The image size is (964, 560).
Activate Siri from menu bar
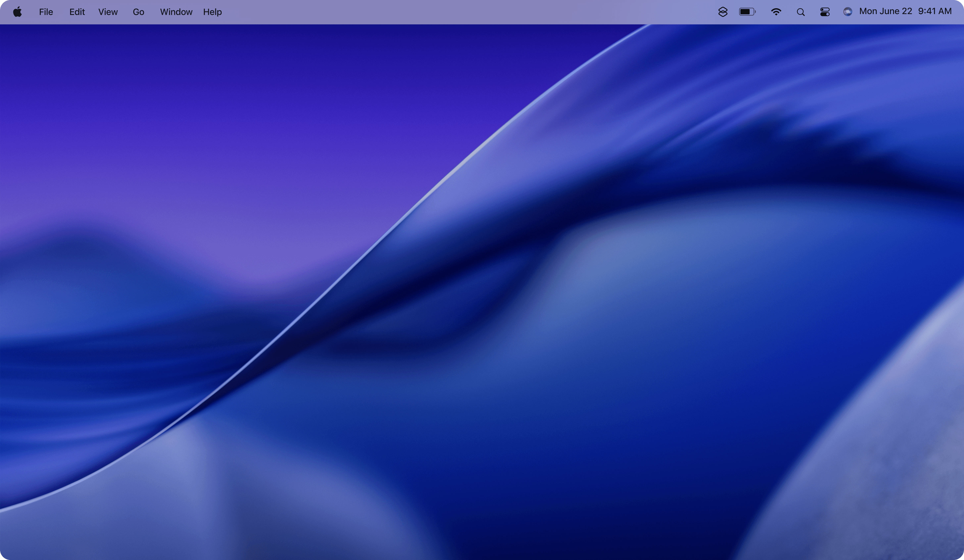click(847, 12)
